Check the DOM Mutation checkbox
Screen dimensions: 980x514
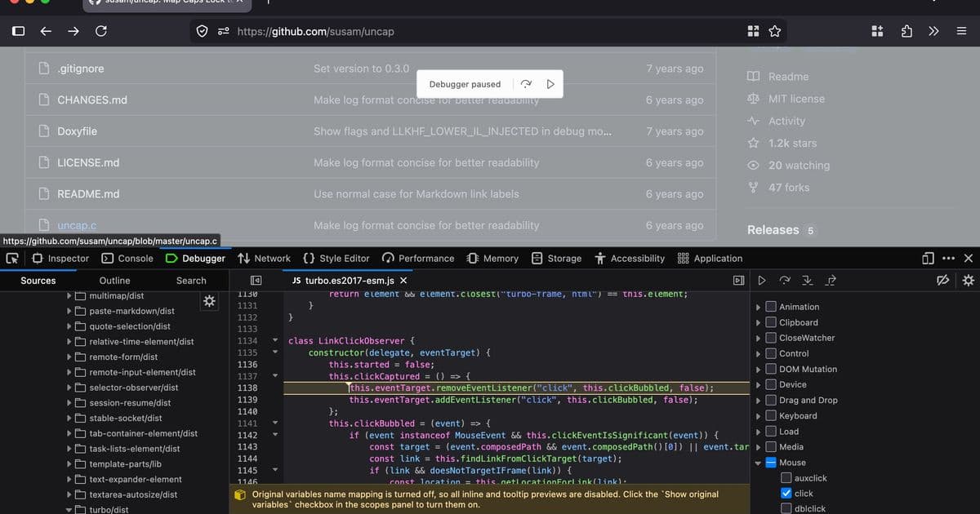click(771, 369)
